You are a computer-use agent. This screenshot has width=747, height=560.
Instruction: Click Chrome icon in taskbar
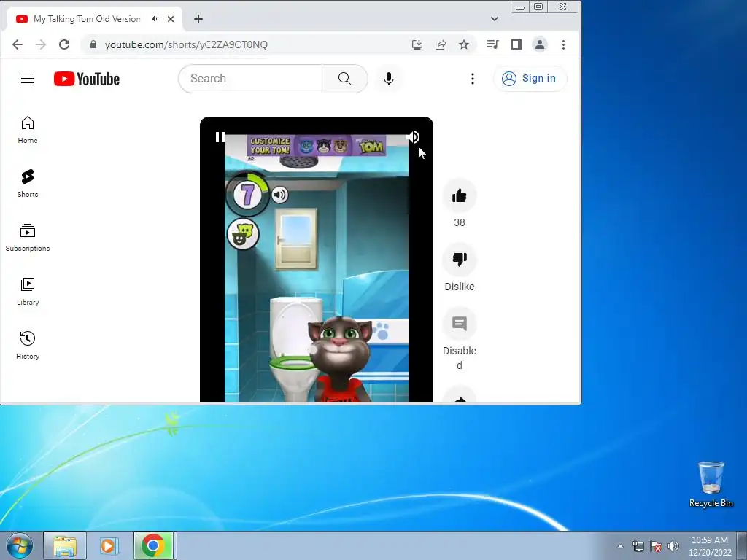(153, 545)
